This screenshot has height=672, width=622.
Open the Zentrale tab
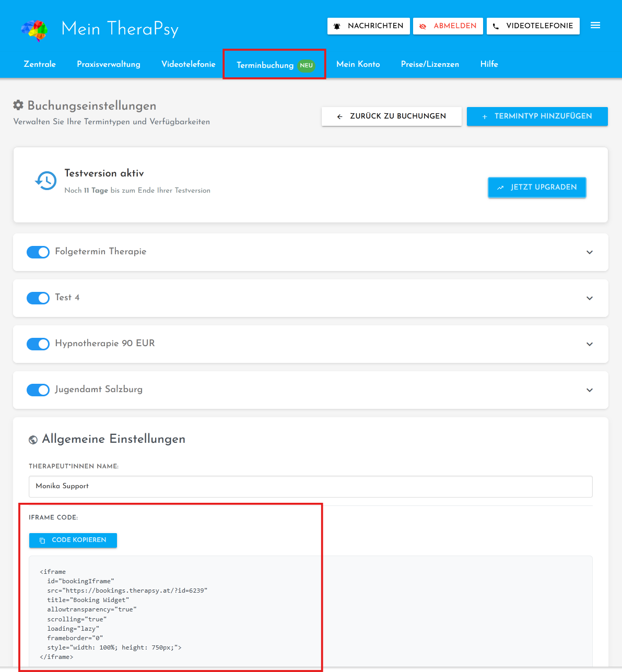[40, 64]
